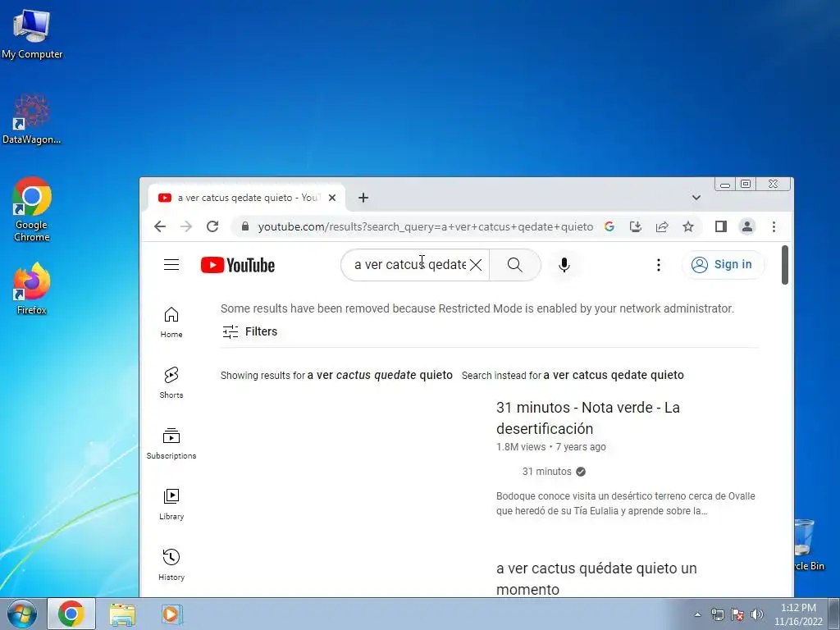
Task: Expand Chrome tab search chevron
Action: pos(696,198)
